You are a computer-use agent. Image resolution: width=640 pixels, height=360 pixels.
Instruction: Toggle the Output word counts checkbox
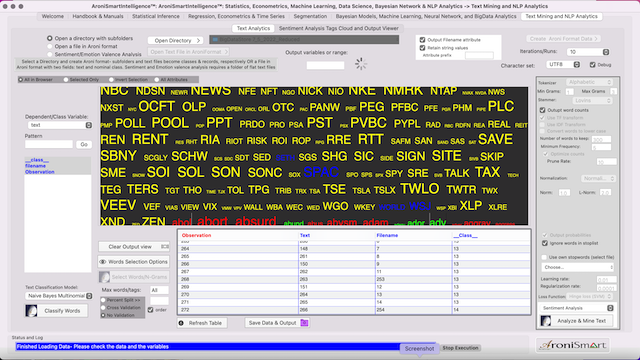542,110
